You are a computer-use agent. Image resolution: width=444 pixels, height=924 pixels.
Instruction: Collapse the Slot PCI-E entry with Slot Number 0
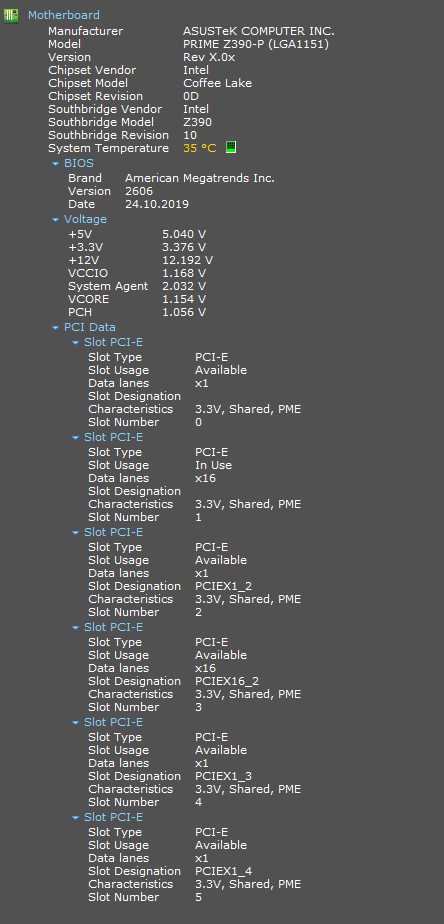(x=75, y=342)
